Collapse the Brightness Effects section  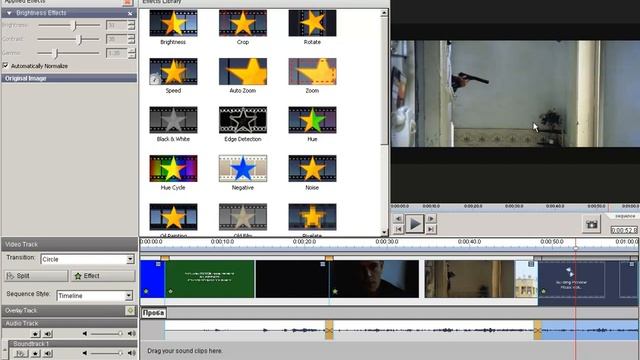coord(9,13)
